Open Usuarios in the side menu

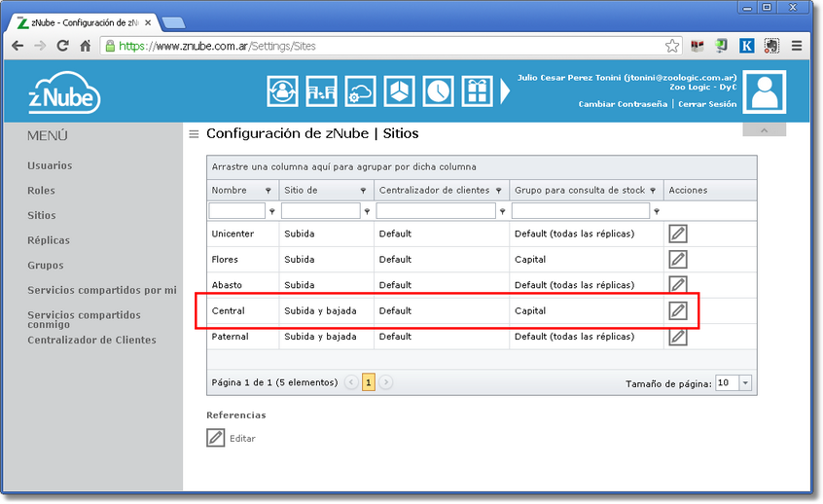pos(50,165)
